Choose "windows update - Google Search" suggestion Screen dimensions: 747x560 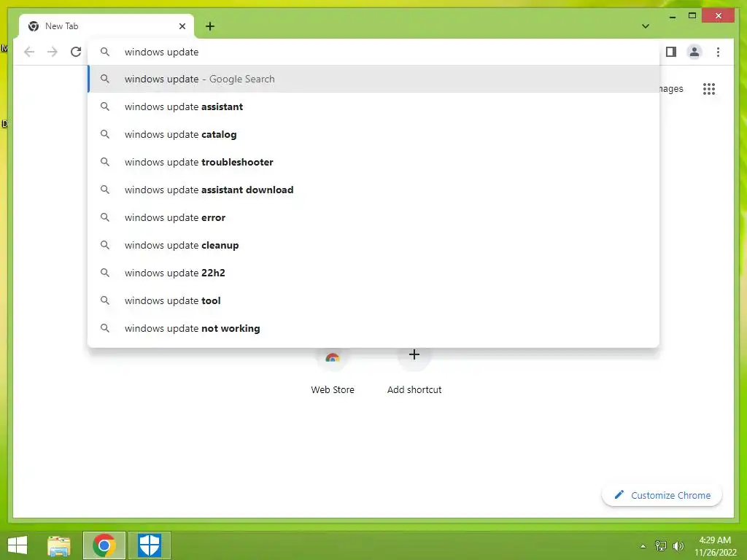coord(373,79)
